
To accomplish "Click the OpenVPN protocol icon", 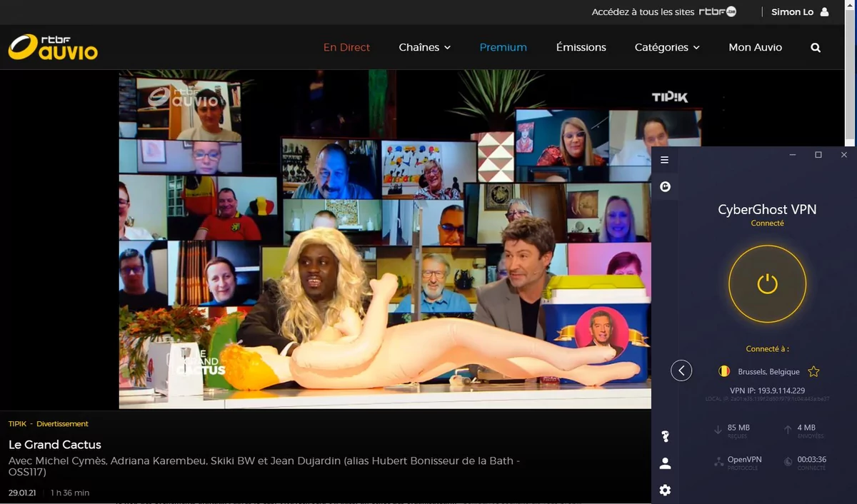I will coord(718,462).
